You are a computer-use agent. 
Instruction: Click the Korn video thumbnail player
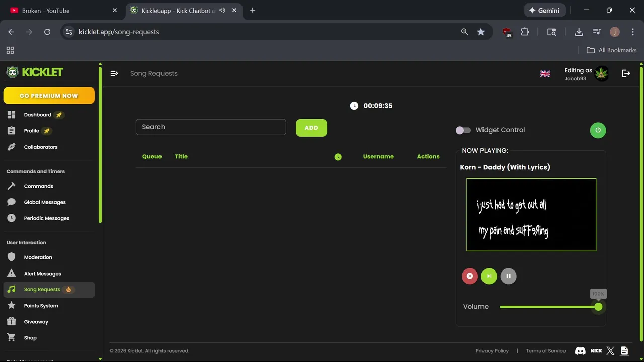(531, 215)
